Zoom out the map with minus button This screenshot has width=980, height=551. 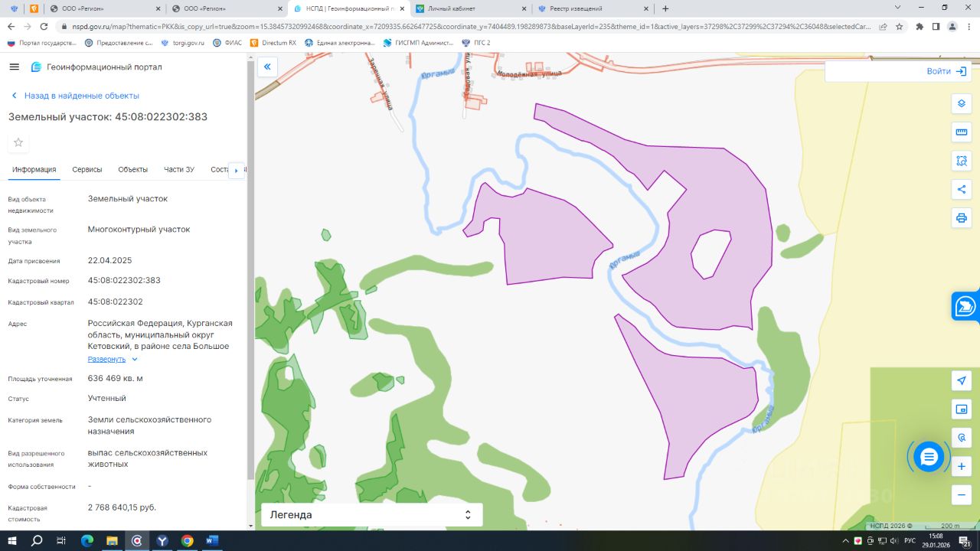coord(962,494)
